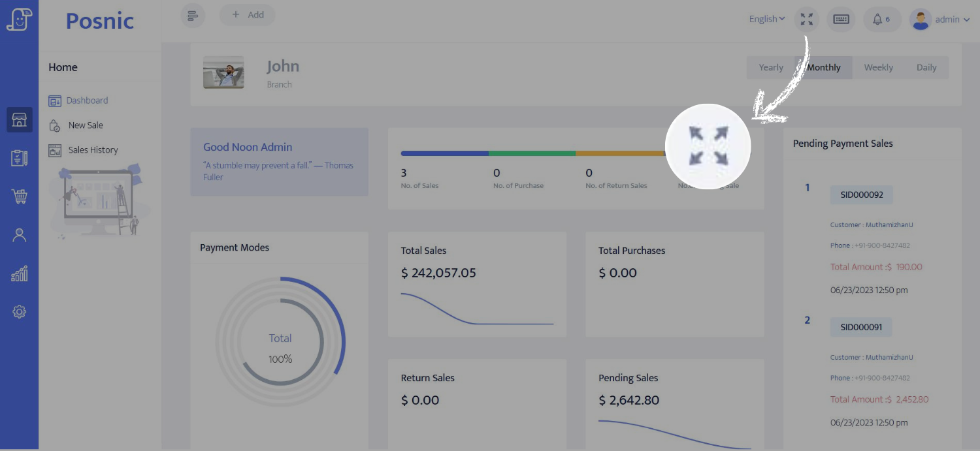Switch the stats period to Yearly
Viewport: 980px width, 451px height.
770,67
